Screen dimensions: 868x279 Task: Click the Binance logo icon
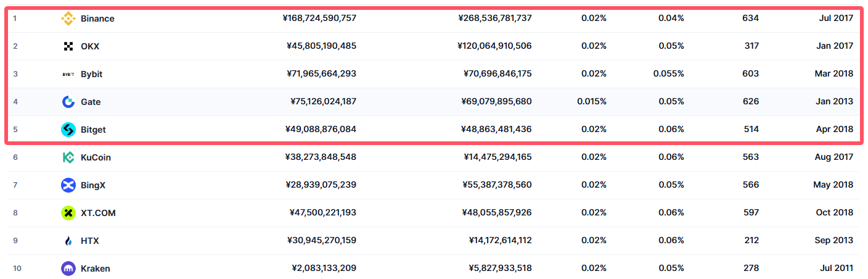pyautogui.click(x=68, y=19)
